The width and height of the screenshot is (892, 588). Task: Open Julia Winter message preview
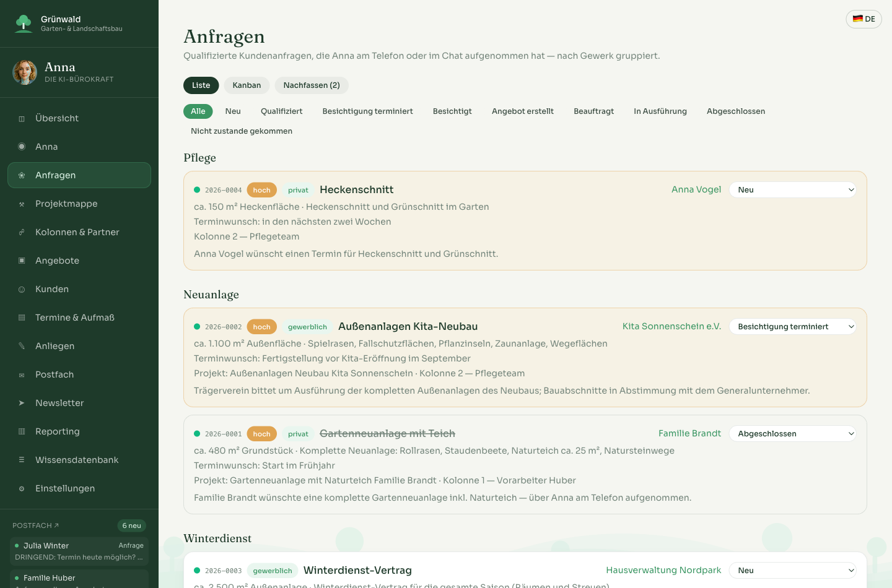point(79,551)
